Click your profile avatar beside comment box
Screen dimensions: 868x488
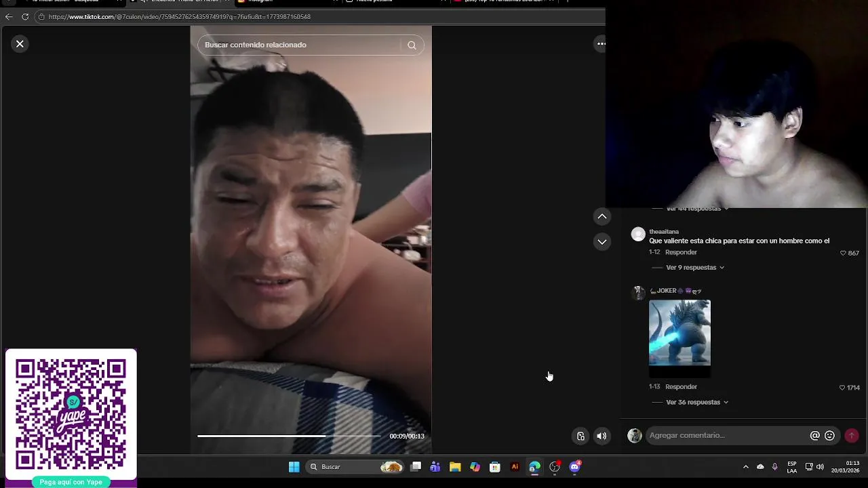(x=635, y=436)
